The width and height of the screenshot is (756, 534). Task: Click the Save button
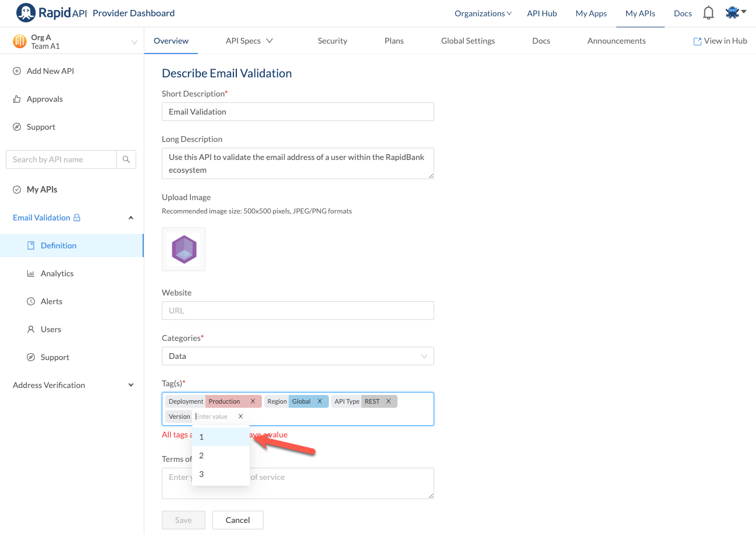[183, 520]
